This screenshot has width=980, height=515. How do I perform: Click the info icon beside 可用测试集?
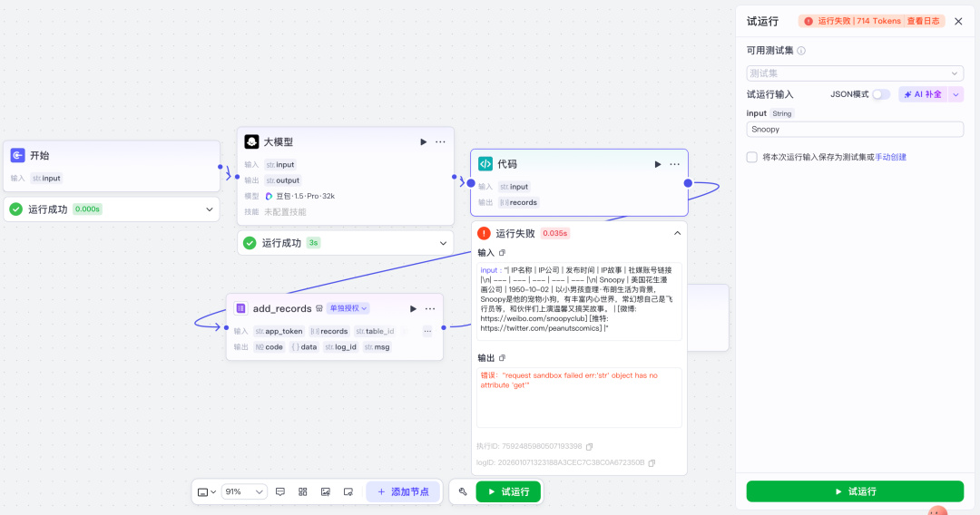[x=801, y=51]
